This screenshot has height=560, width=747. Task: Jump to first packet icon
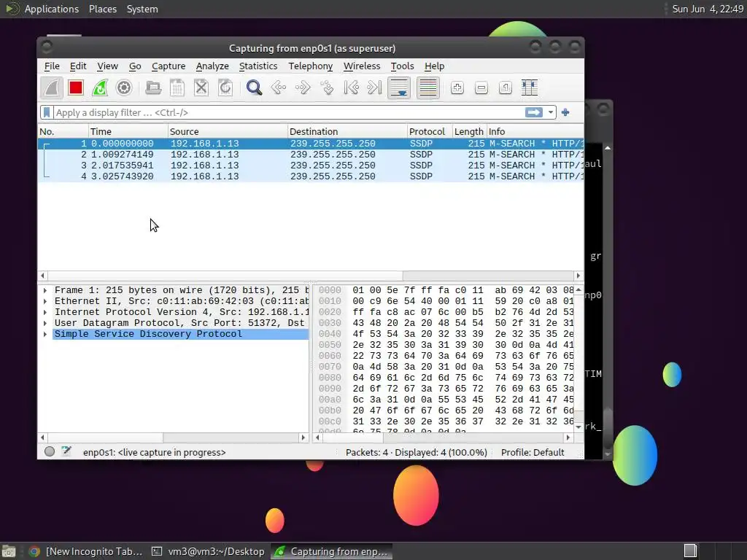click(351, 88)
